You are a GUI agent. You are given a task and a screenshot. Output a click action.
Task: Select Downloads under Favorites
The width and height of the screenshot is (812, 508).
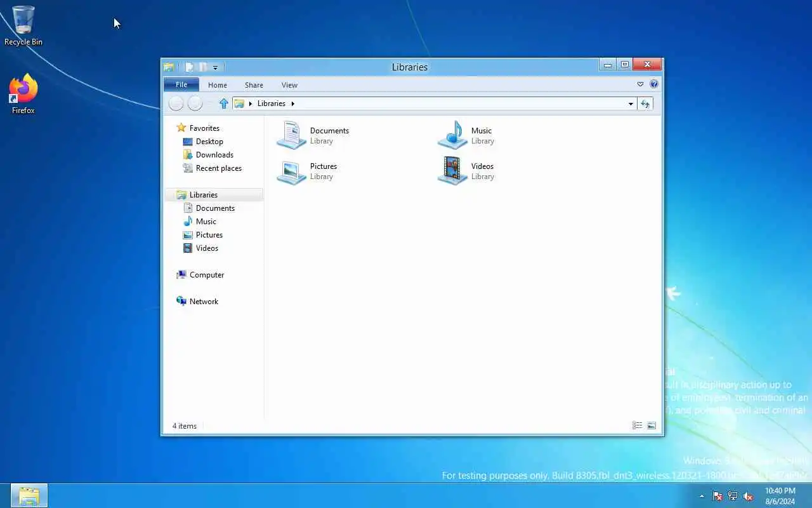(214, 154)
